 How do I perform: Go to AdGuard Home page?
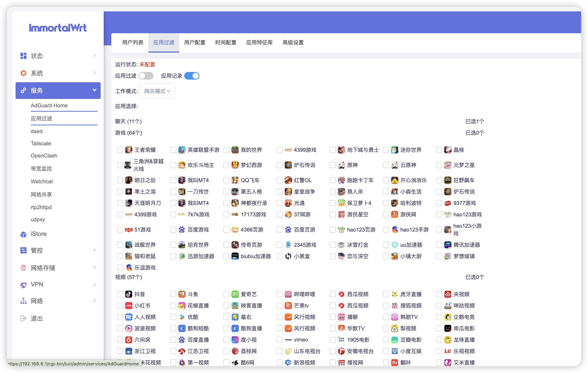pyautogui.click(x=49, y=105)
